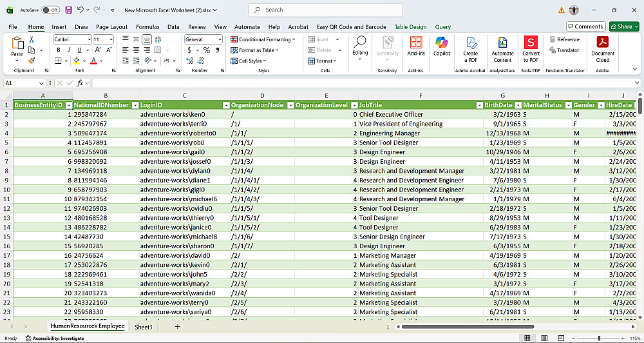Toggle the AutoSave switch
Image resolution: width=644 pixels, height=343 pixels.
coord(50,10)
